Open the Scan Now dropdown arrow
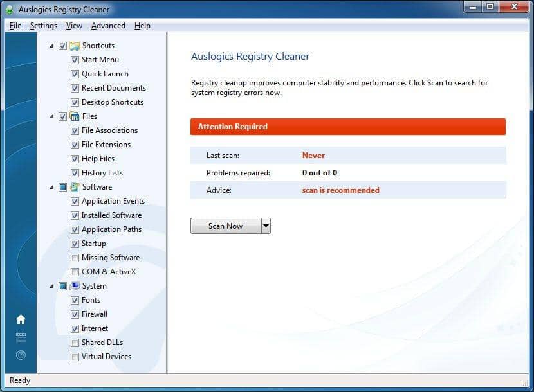The image size is (534, 392). click(266, 226)
